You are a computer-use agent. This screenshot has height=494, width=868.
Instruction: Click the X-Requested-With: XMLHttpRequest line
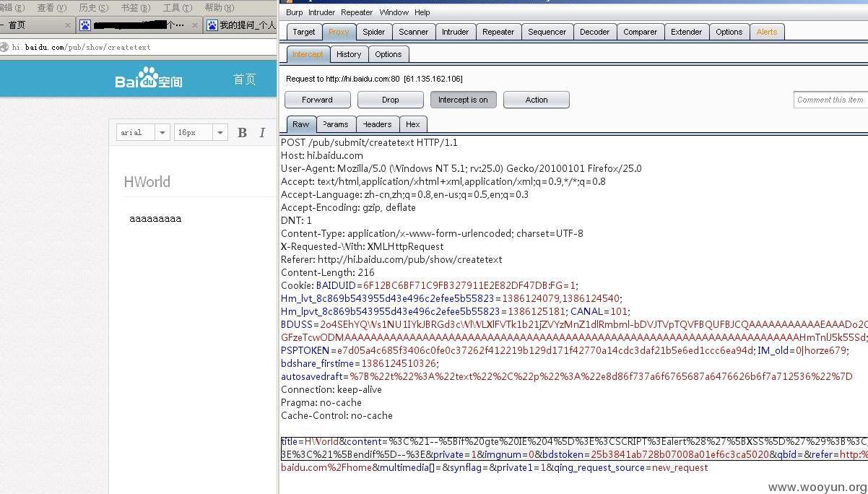click(363, 246)
